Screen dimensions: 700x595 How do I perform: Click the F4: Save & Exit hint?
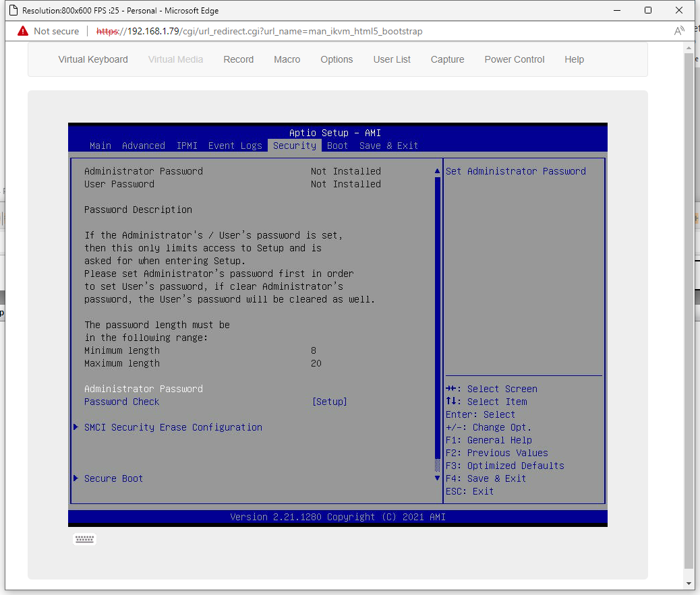[486, 478]
